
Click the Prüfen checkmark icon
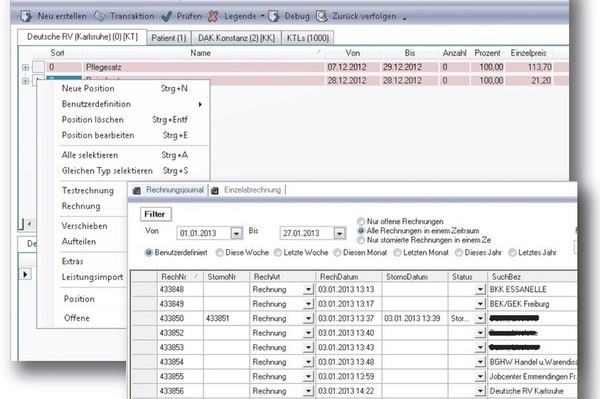coord(167,16)
